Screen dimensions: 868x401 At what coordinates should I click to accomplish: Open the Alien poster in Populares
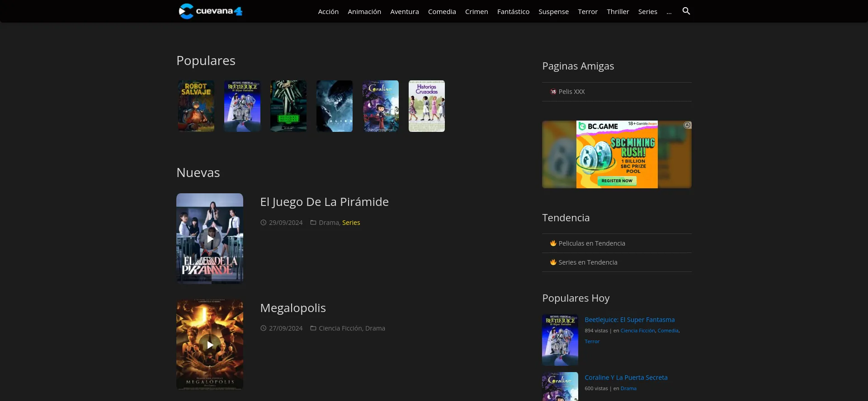(x=335, y=106)
